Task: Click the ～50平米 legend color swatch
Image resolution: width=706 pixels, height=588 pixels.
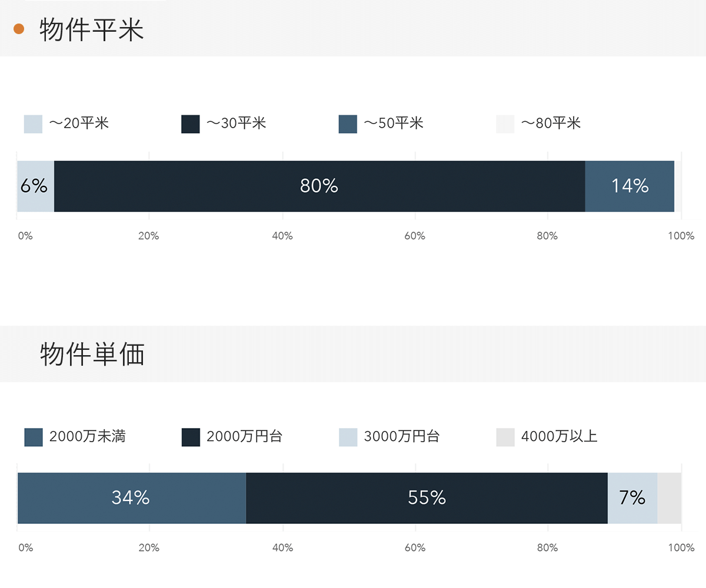Action: click(348, 124)
